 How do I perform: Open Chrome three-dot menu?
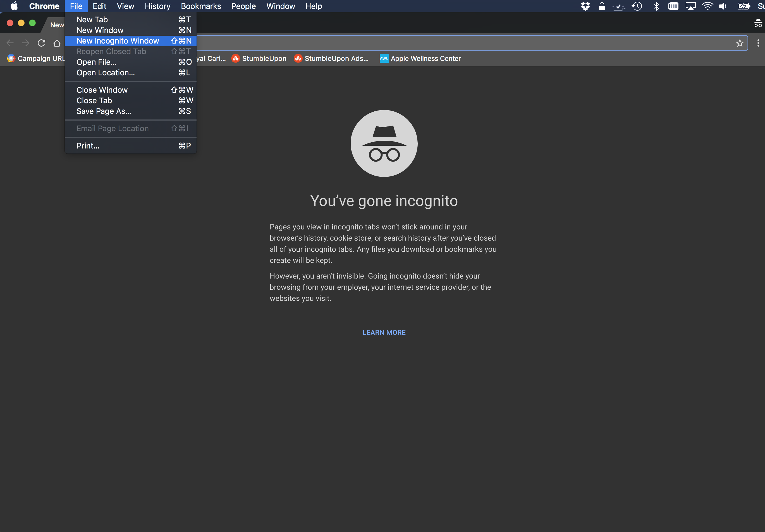758,43
